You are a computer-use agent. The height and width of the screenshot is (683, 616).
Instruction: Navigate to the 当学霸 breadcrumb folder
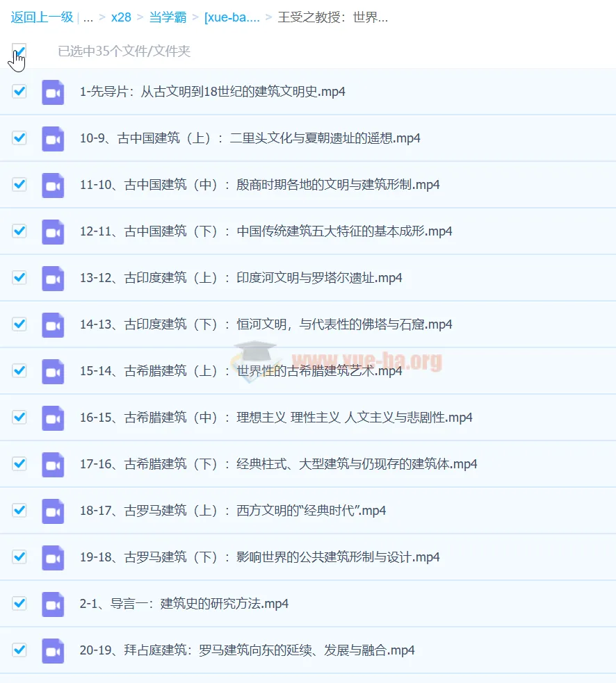pyautogui.click(x=168, y=17)
